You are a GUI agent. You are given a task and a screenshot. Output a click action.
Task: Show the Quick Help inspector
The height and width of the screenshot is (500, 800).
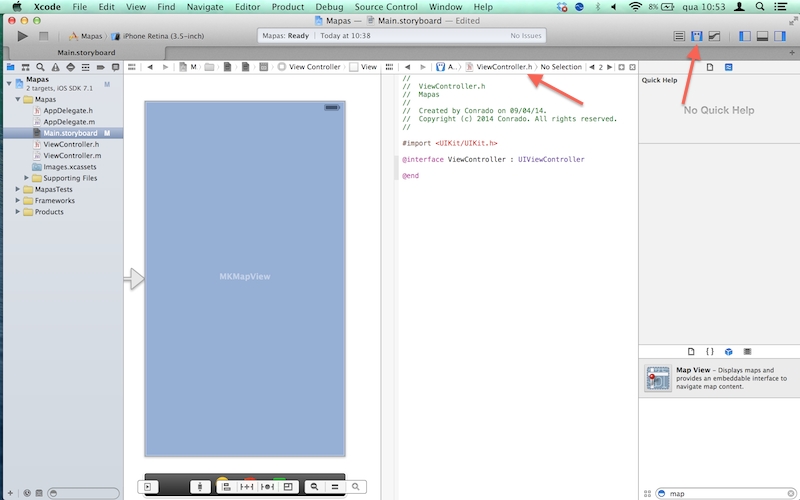729,67
